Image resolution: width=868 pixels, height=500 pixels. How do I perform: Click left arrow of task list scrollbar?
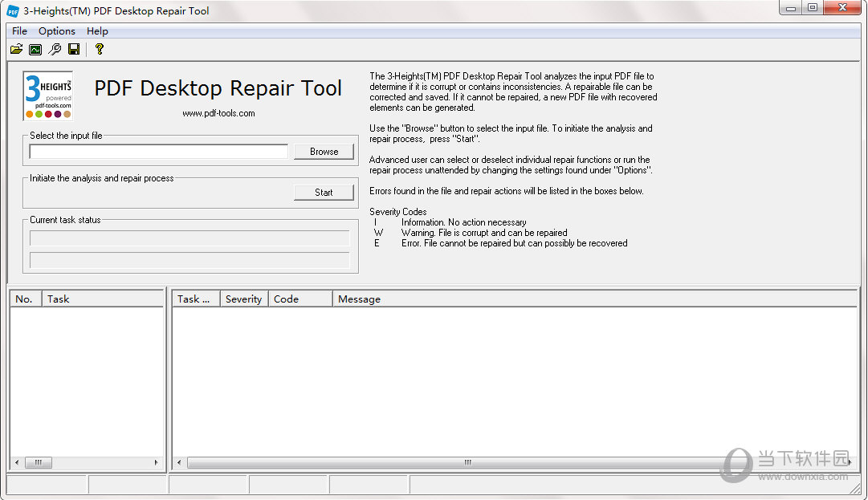tap(17, 462)
